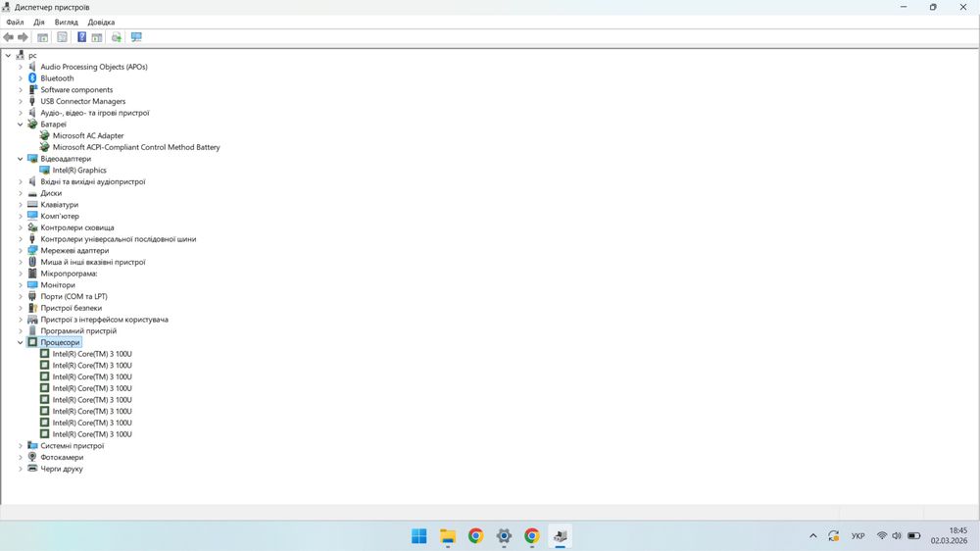This screenshot has height=551, width=980.
Task: Open Properties from the toolbar sheet icon
Action: tap(62, 37)
